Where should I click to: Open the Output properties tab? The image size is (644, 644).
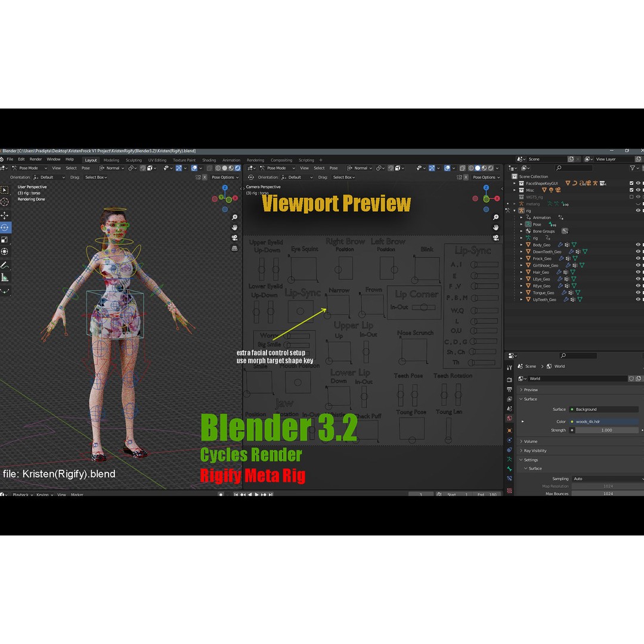click(509, 389)
